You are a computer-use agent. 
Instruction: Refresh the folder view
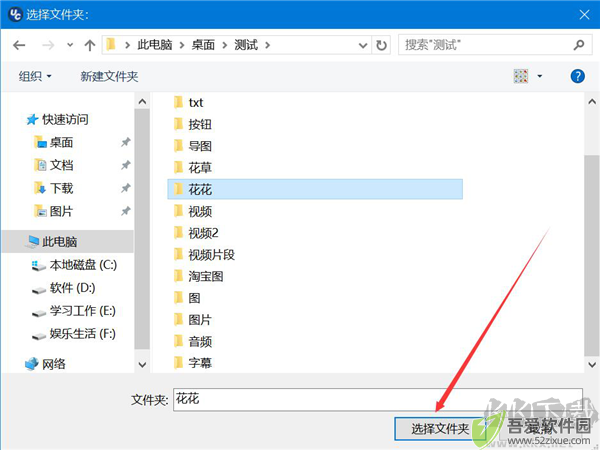tap(381, 46)
